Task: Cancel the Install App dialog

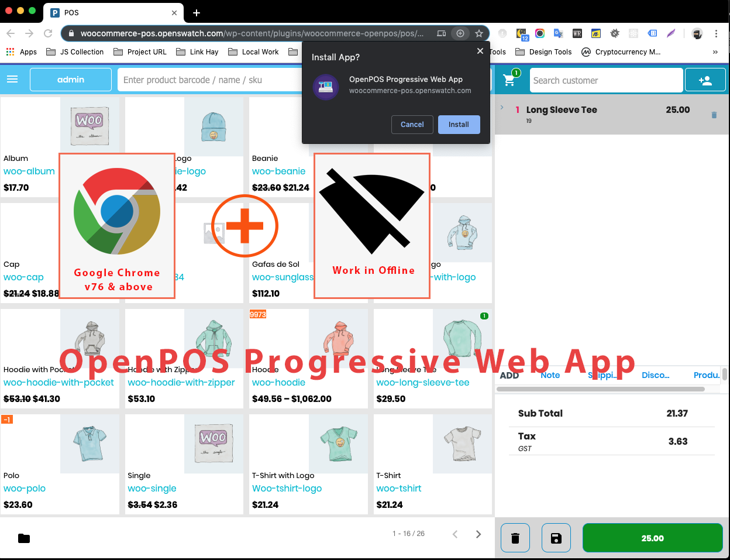Action: pyautogui.click(x=412, y=125)
